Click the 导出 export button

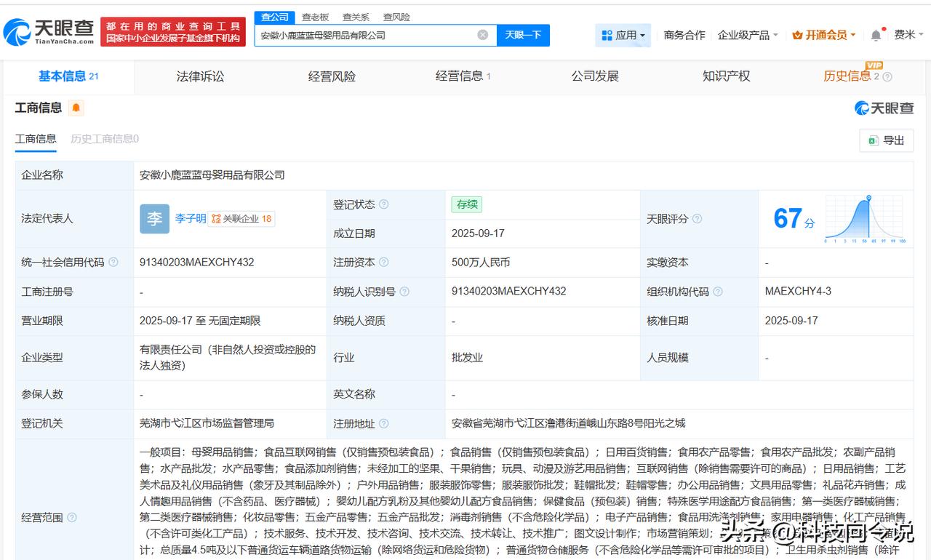(x=887, y=140)
